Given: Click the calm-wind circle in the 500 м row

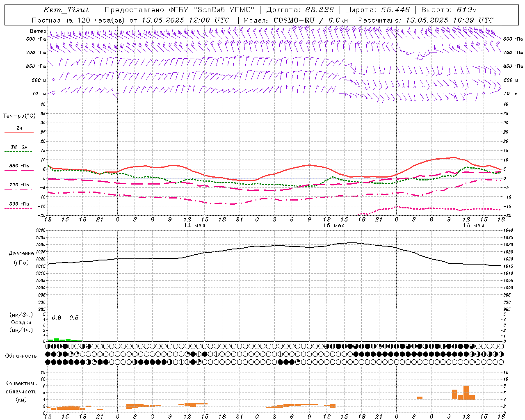Looking at the screenshot, I should point(54,80).
